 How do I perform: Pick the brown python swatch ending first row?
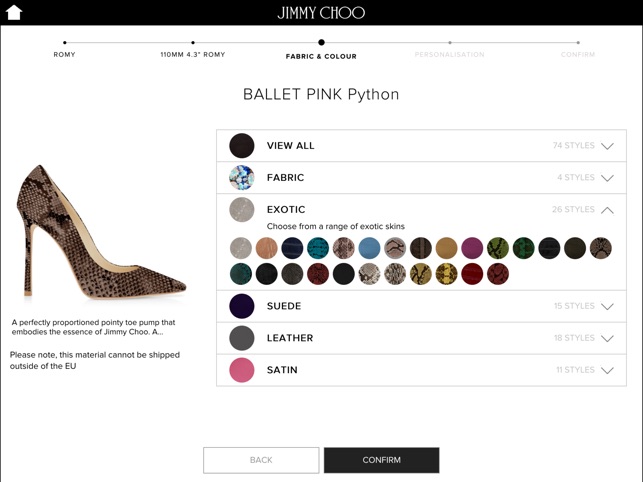coord(601,248)
